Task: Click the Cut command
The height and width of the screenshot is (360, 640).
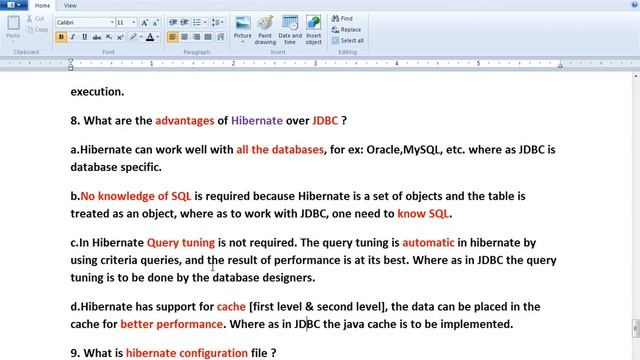Action: click(x=36, y=18)
